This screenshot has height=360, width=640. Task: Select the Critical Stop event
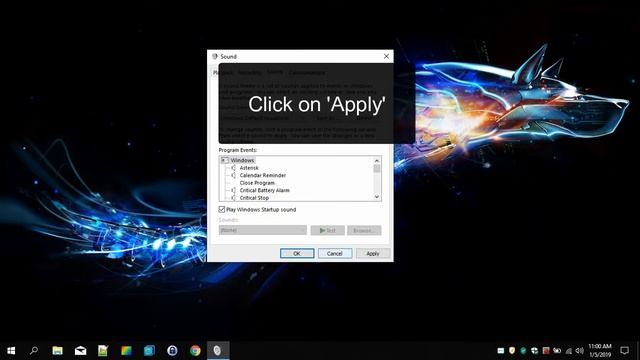point(254,198)
